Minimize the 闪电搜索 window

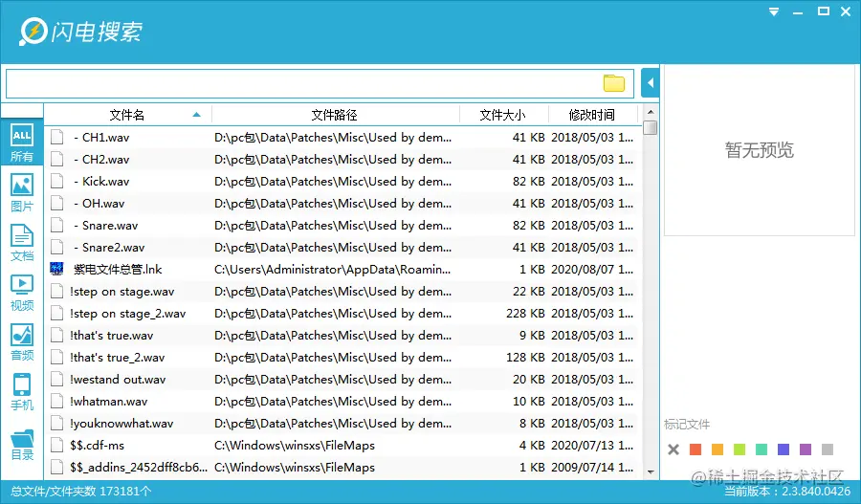(798, 12)
